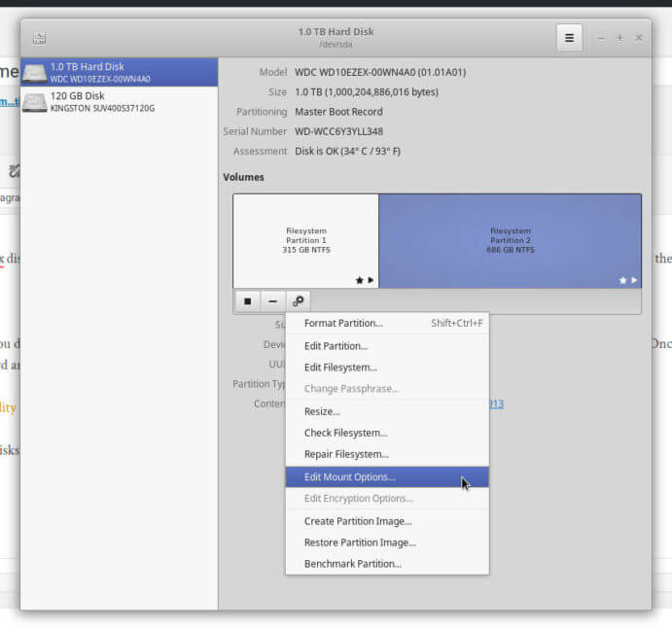Start Benchmark Partition... from the menu
Image resolution: width=672 pixels, height=632 pixels.
point(353,564)
